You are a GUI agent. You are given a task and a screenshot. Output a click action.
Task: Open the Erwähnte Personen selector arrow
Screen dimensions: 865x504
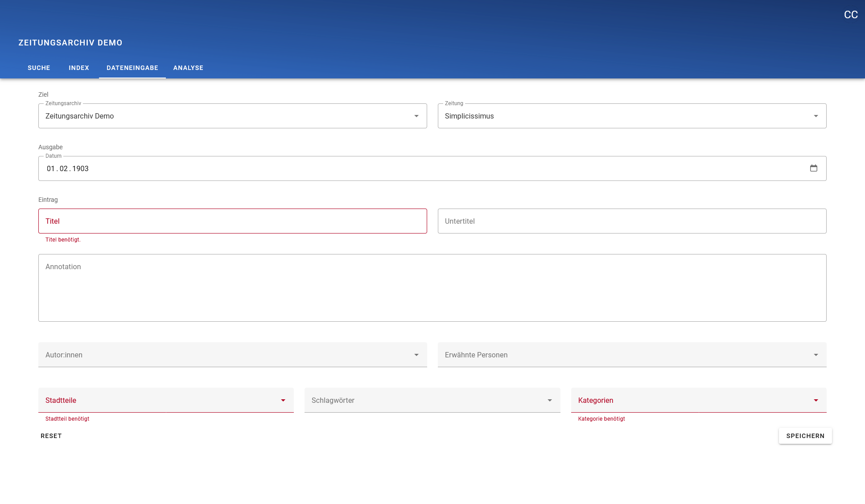pyautogui.click(x=816, y=355)
